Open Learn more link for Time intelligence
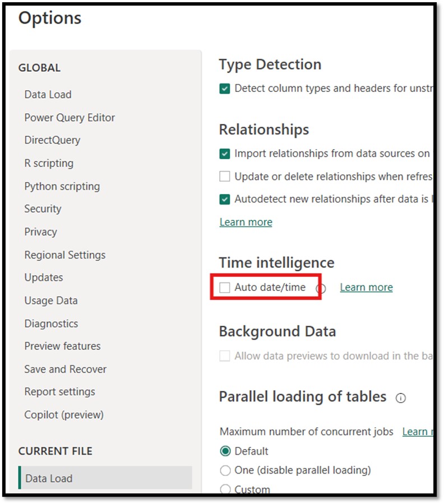The height and width of the screenshot is (504, 444). pos(366,288)
